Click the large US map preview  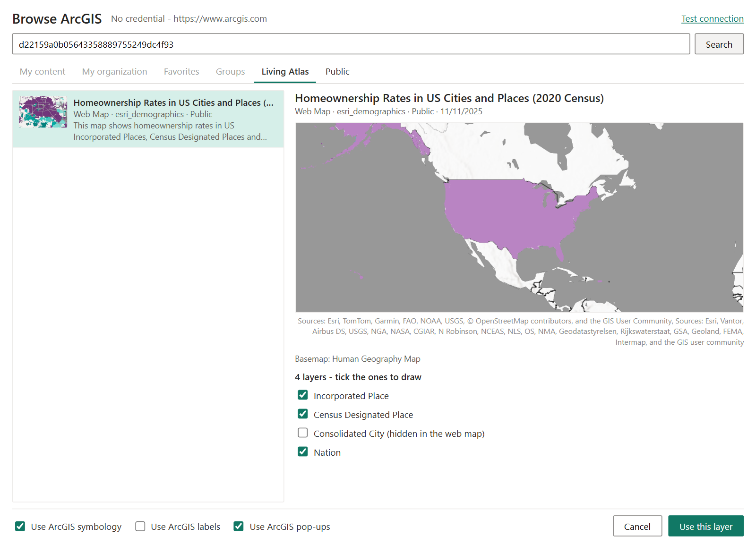[519, 218]
